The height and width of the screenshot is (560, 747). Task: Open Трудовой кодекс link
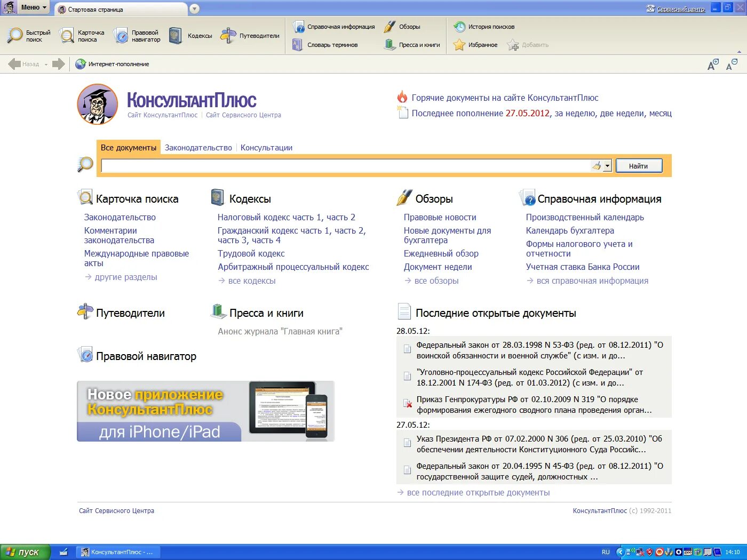click(251, 253)
